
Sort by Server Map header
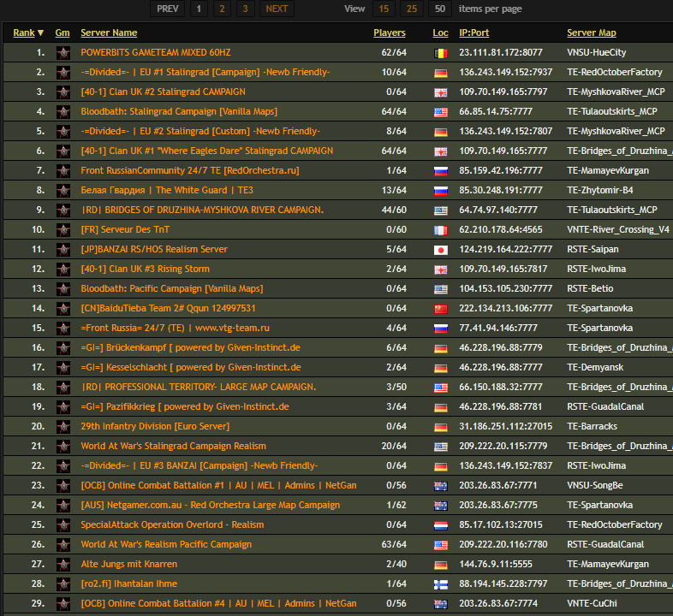click(592, 33)
